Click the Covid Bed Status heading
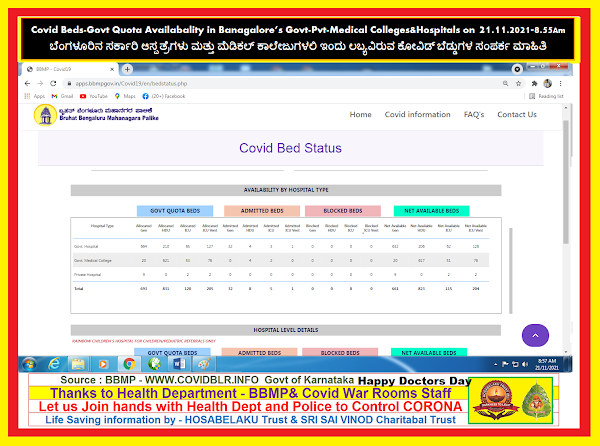600x446 pixels. (290, 148)
